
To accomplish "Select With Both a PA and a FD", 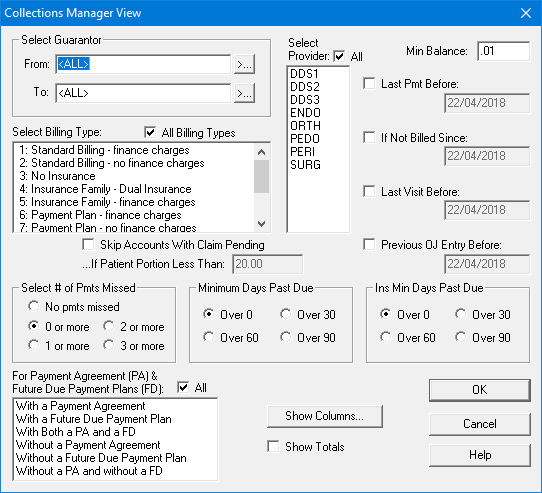I will click(76, 432).
